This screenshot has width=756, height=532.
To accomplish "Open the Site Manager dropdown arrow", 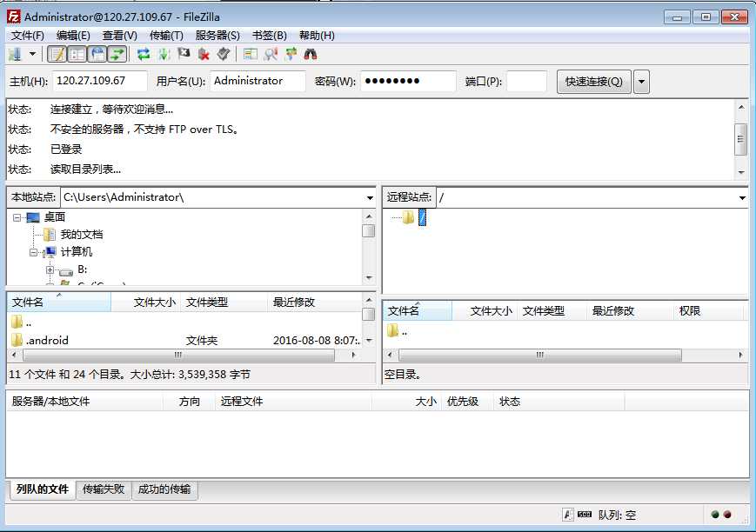I will point(32,54).
